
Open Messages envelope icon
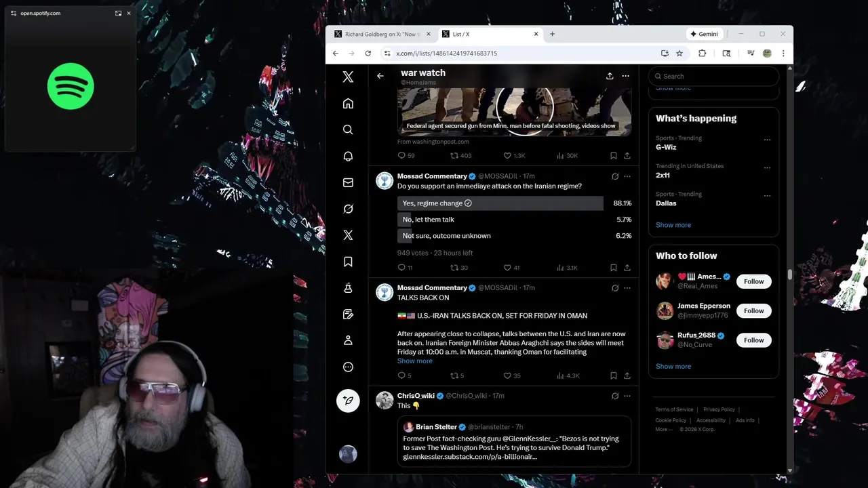[x=348, y=182]
